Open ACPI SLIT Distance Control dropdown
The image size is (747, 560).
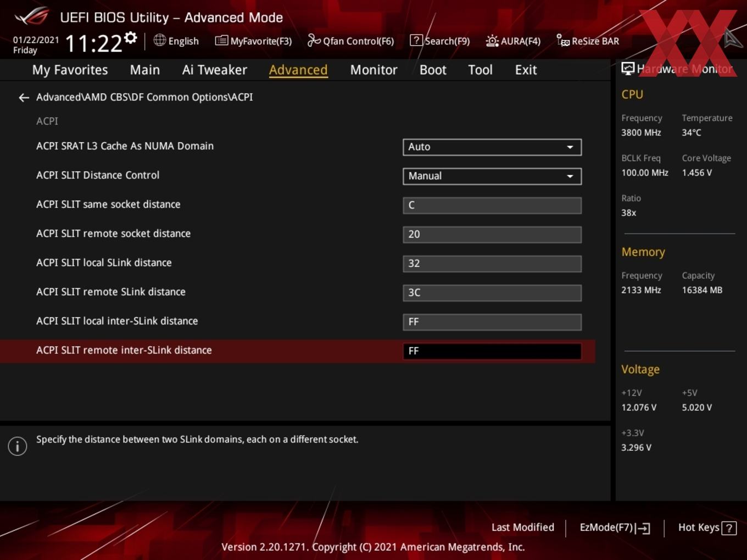tap(492, 176)
